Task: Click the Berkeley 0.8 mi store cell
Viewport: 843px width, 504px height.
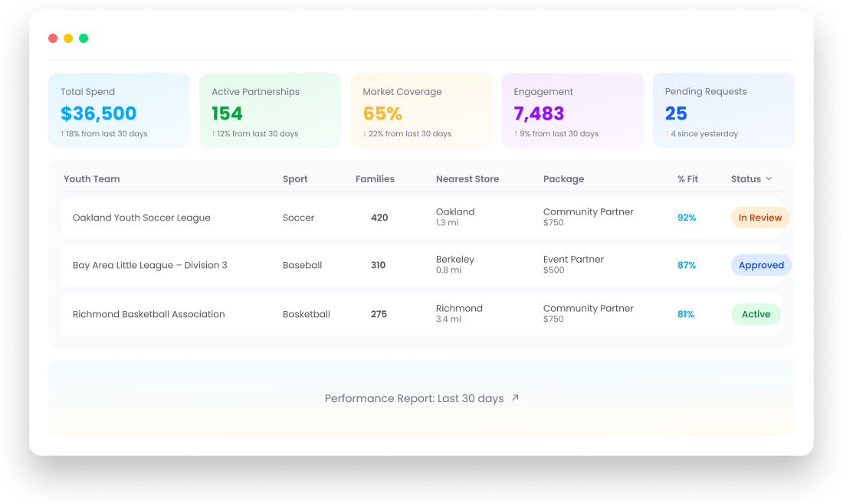Action: point(455,264)
